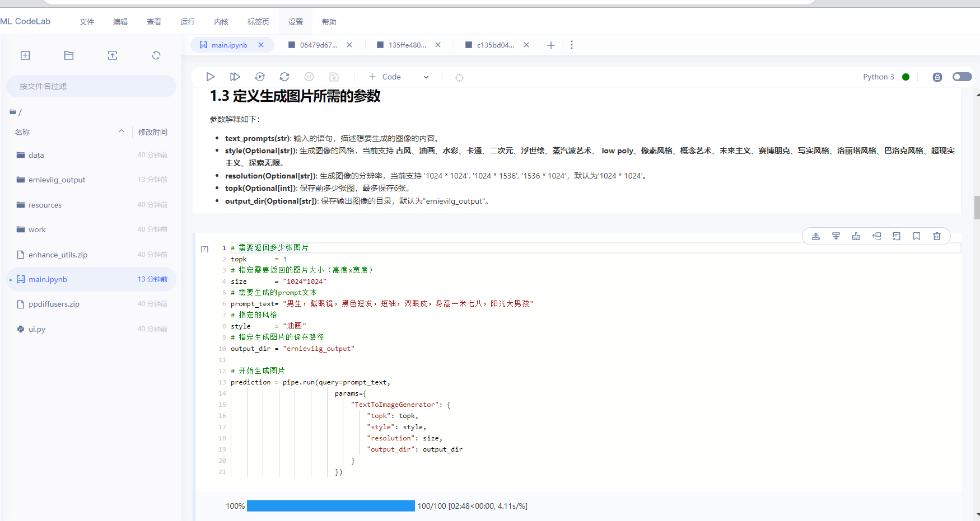This screenshot has height=521, width=980.
Task: Open the ui.py file
Action: [37, 329]
